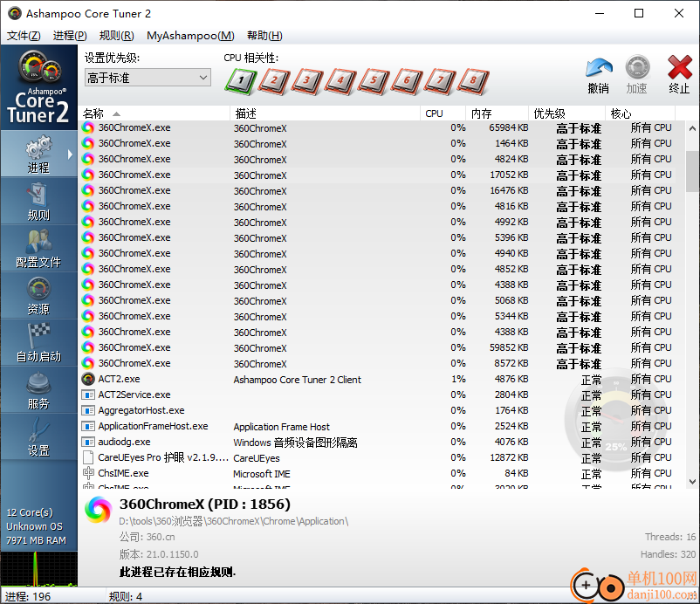Screen dimensions: 700x604
Task: Click the Ashampoo Core Tuner 2 logo
Action: point(38,87)
